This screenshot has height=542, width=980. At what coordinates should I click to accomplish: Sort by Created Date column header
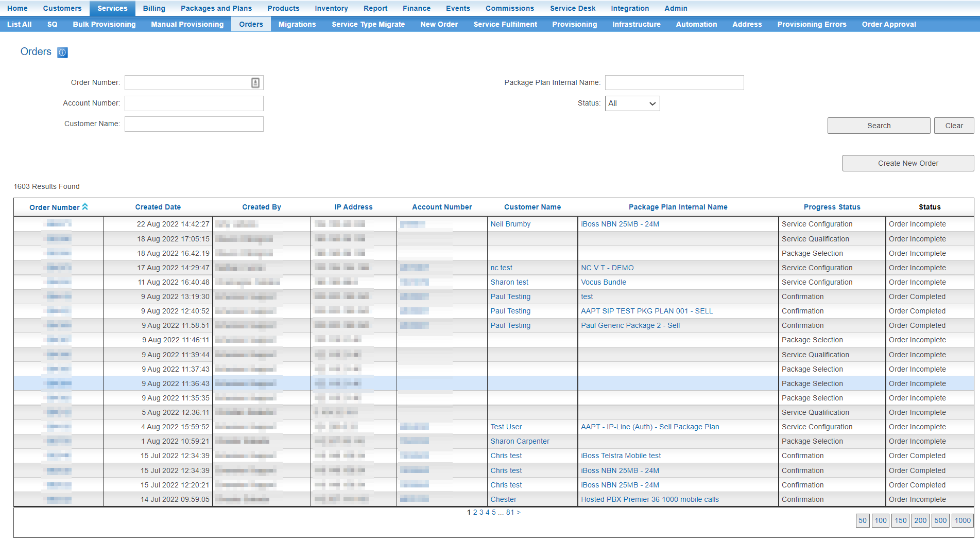[x=158, y=207]
